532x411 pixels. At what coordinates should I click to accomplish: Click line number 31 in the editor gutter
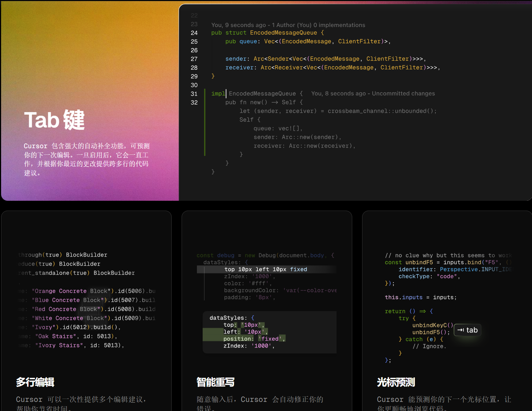(194, 94)
